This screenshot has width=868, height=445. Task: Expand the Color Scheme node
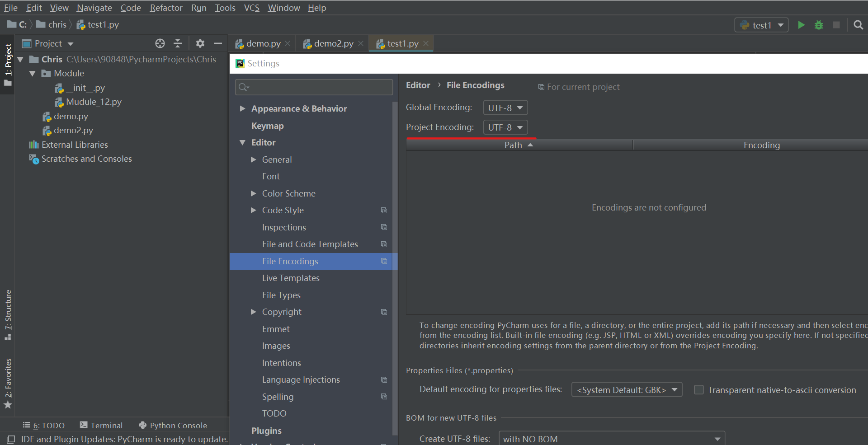coord(254,193)
